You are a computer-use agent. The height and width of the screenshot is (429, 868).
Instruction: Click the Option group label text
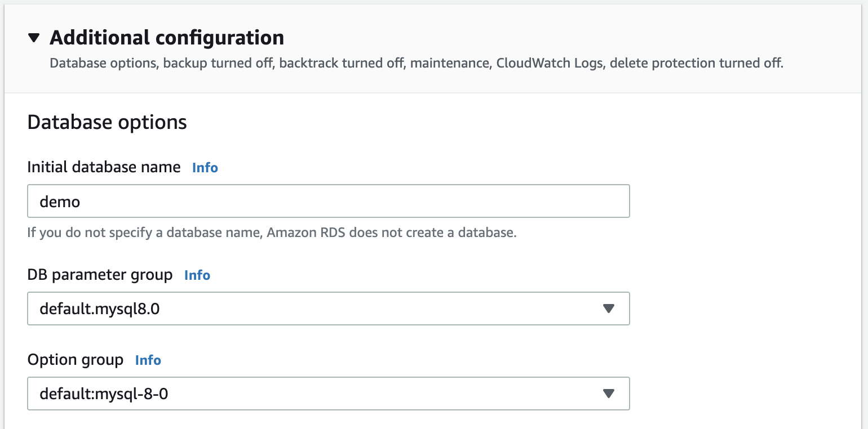[x=75, y=360]
